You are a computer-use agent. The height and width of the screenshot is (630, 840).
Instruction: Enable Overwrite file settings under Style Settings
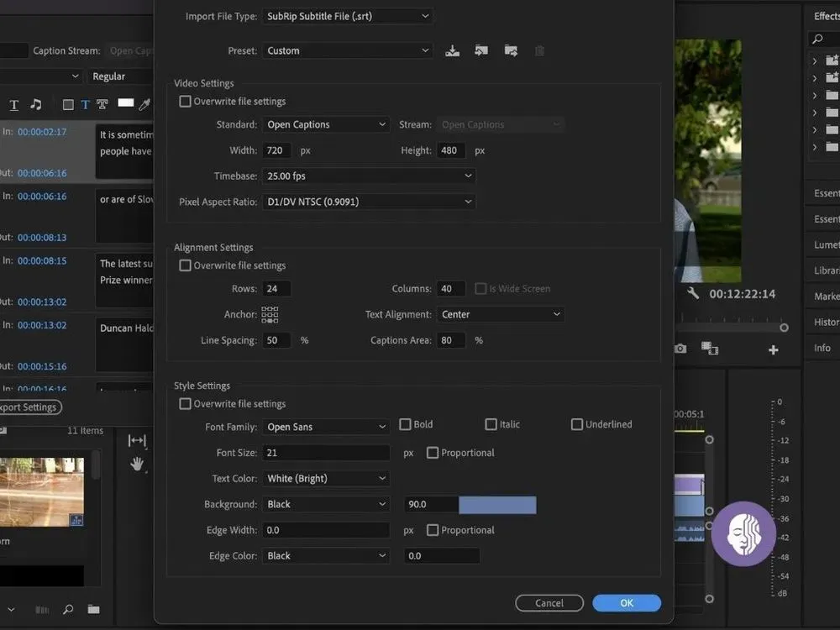(185, 403)
